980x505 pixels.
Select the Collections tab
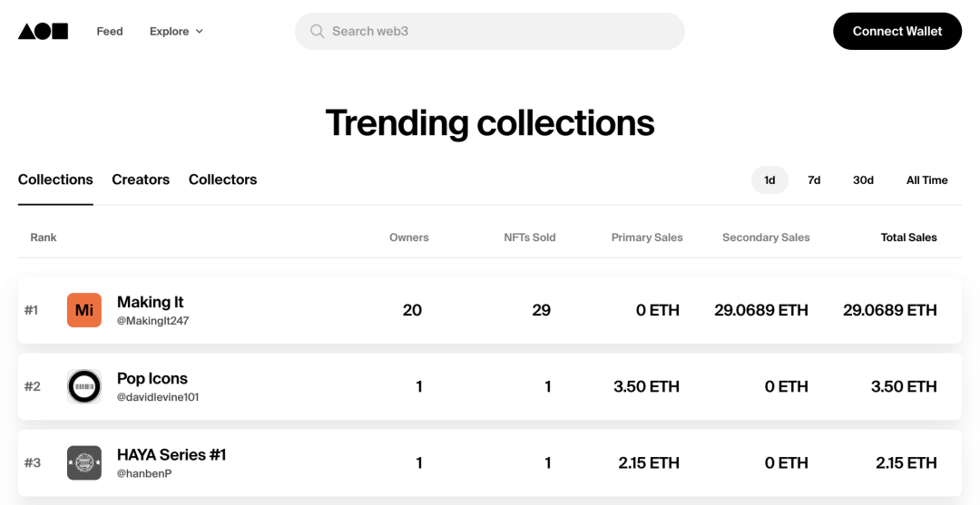55,180
